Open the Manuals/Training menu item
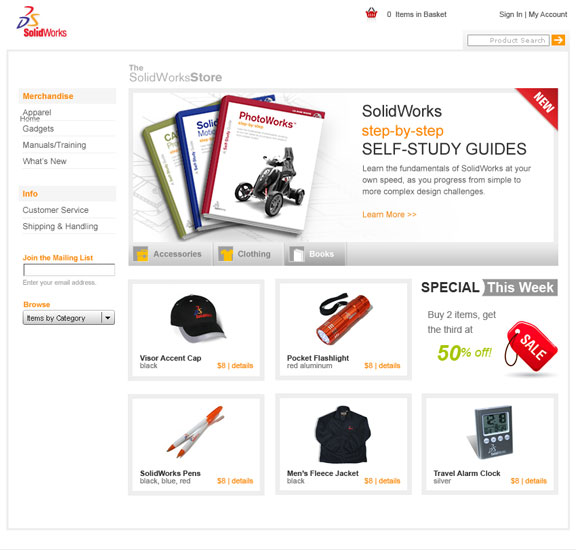The width and height of the screenshot is (576, 550). point(54,145)
